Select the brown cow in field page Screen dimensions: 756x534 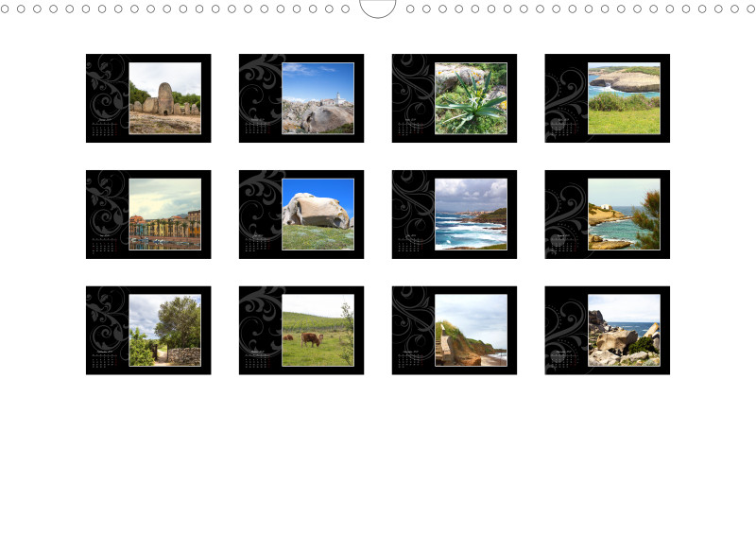point(318,331)
